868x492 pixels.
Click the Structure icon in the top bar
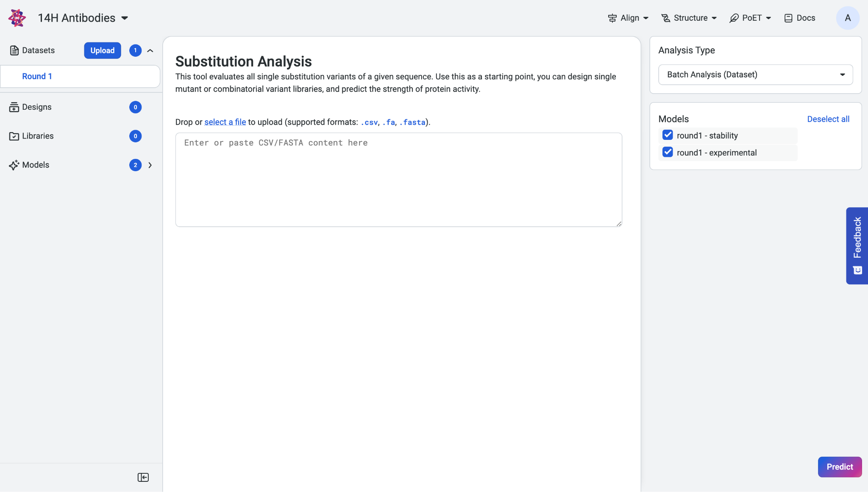pyautogui.click(x=666, y=18)
